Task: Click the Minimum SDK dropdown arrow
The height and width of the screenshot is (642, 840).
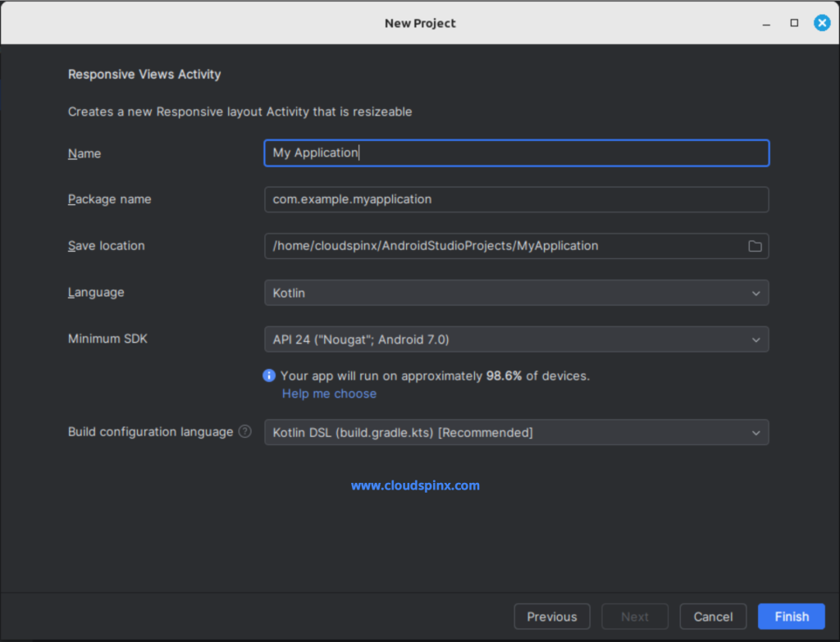Action: (756, 339)
